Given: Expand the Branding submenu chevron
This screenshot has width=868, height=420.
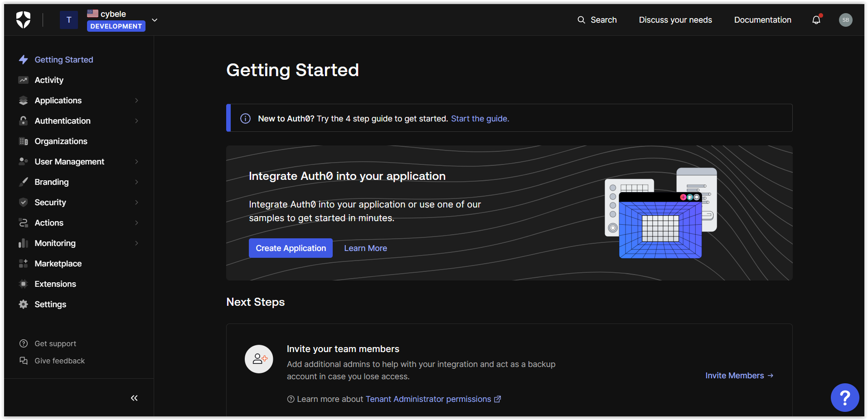Looking at the screenshot, I should click(x=136, y=182).
